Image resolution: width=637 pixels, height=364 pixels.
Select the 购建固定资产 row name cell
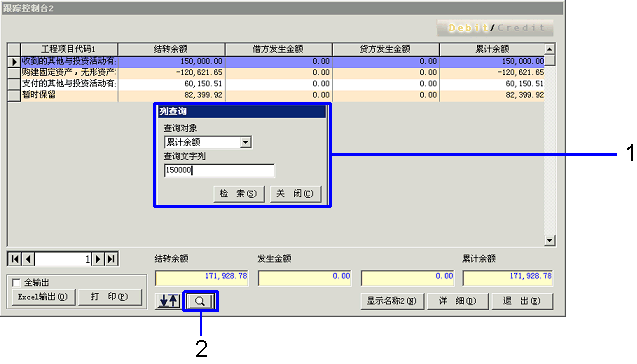point(69,73)
